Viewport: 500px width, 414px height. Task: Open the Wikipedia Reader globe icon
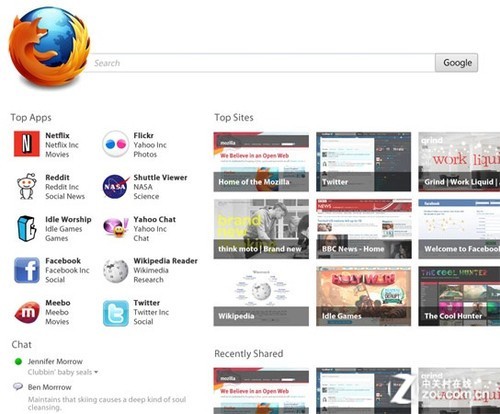point(116,270)
